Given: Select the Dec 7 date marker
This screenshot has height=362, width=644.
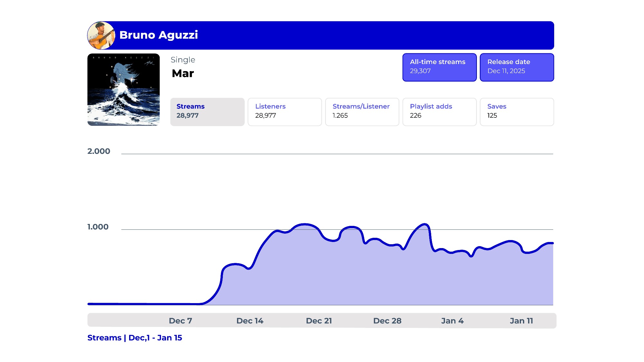Looking at the screenshot, I should pos(180,320).
